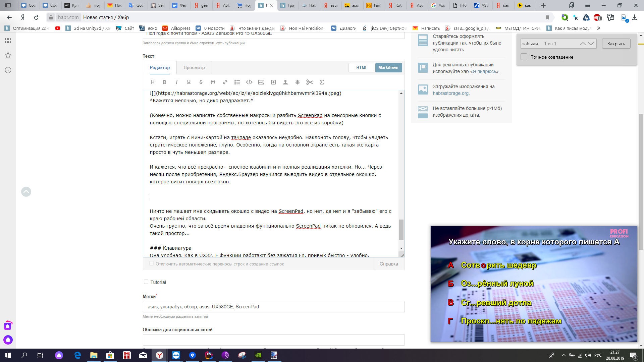Insert a formula with the sigma icon
644x362 pixels.
click(321, 82)
